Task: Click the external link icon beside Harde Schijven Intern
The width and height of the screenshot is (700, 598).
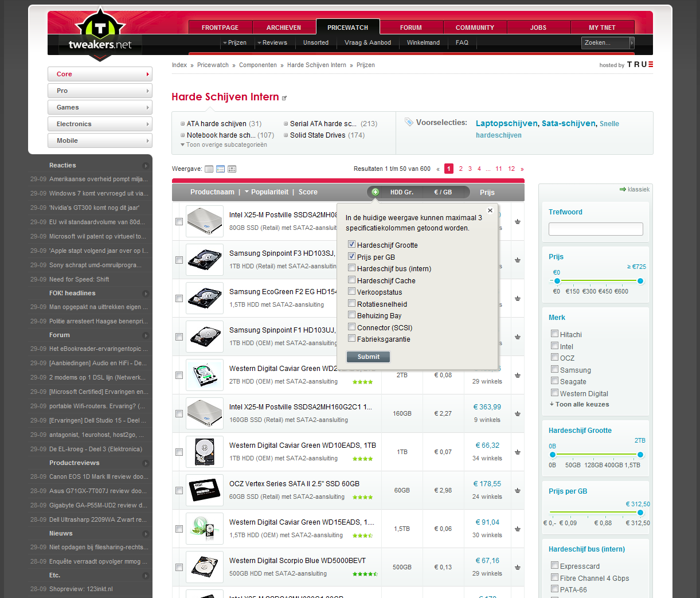Action: [x=284, y=98]
